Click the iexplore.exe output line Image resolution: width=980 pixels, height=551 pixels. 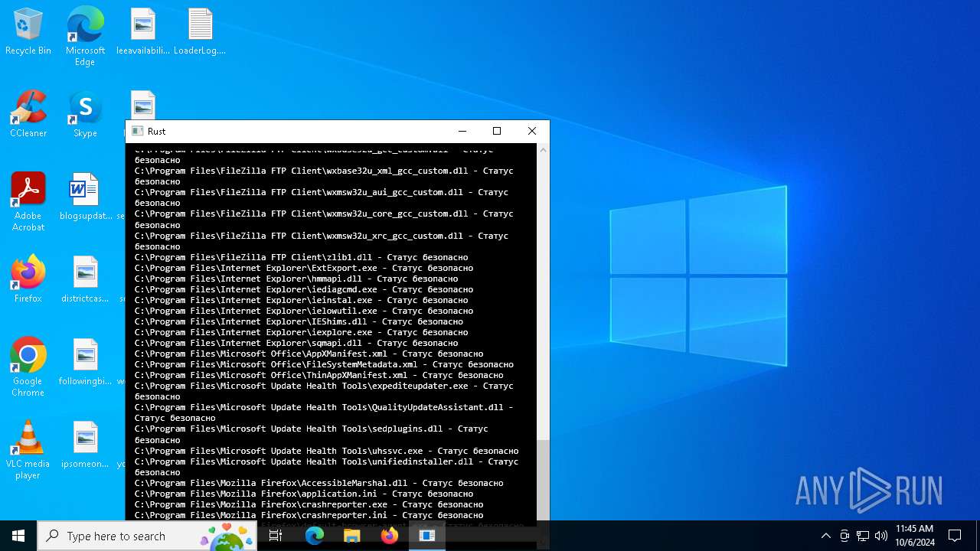(301, 332)
